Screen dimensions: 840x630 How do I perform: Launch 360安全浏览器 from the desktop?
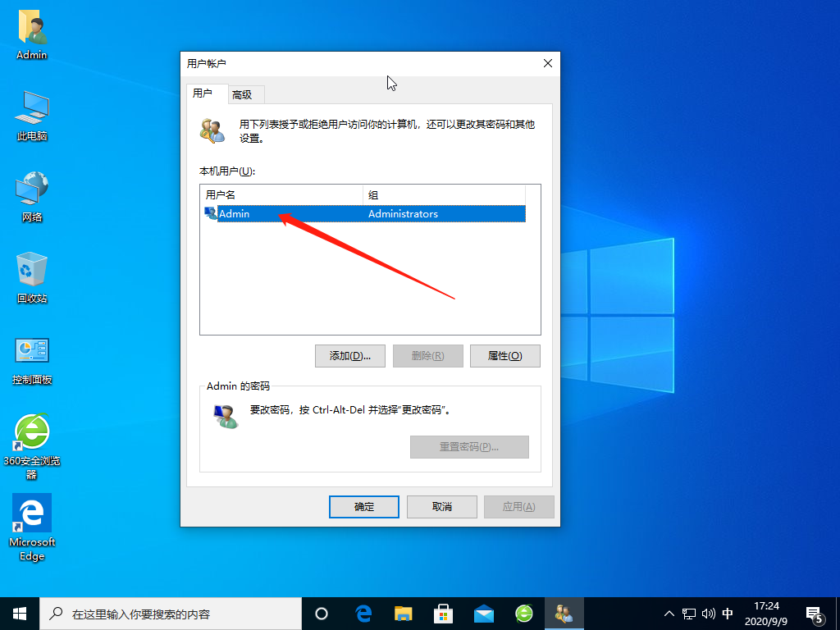[x=32, y=445]
